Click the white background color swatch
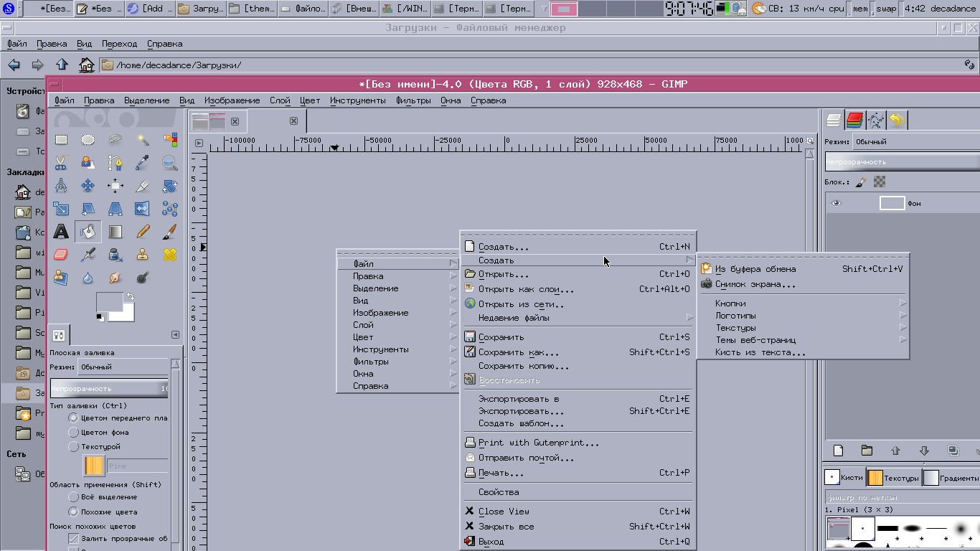The height and width of the screenshot is (551, 980). [126, 314]
